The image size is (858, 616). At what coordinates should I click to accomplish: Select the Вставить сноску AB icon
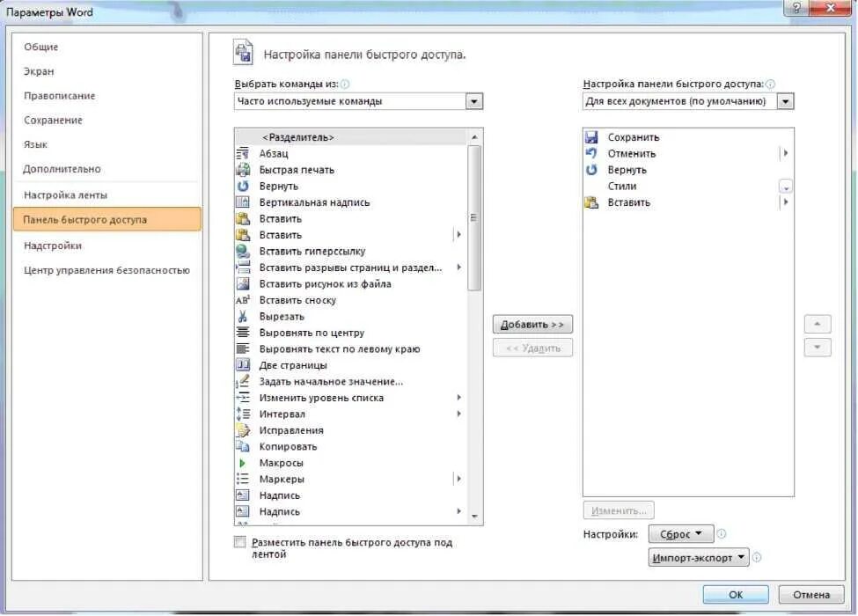[242, 300]
